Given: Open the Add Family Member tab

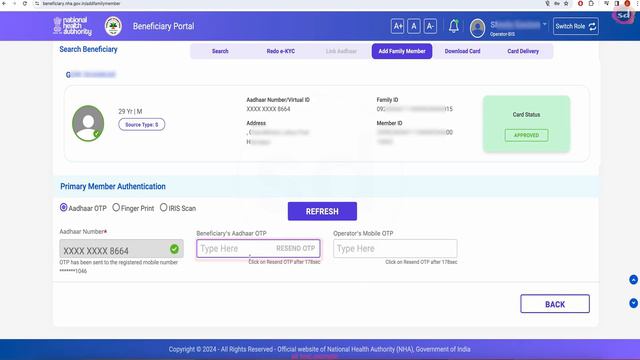Looking at the screenshot, I should coord(402,51).
